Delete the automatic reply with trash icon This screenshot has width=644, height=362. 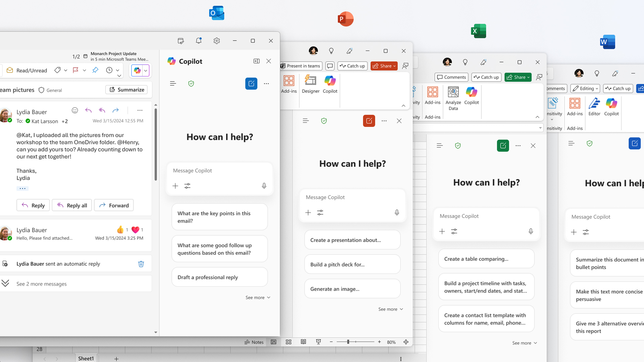[141, 264]
